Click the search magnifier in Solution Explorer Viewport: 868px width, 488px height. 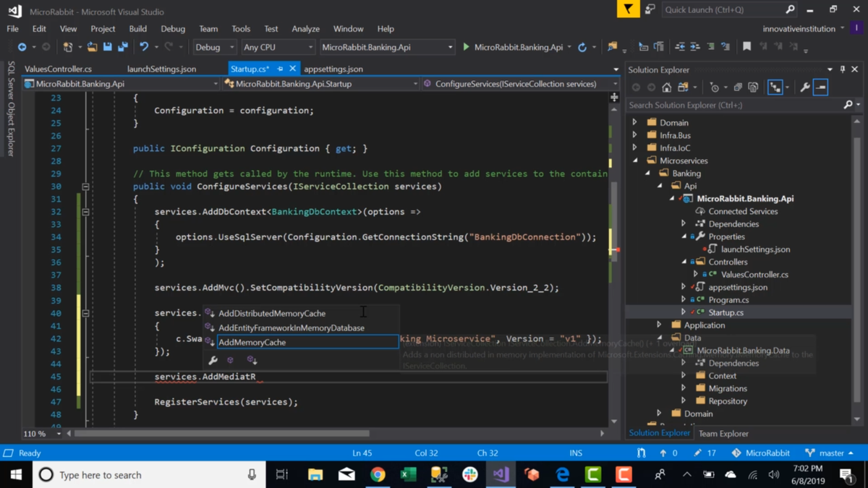[848, 105]
